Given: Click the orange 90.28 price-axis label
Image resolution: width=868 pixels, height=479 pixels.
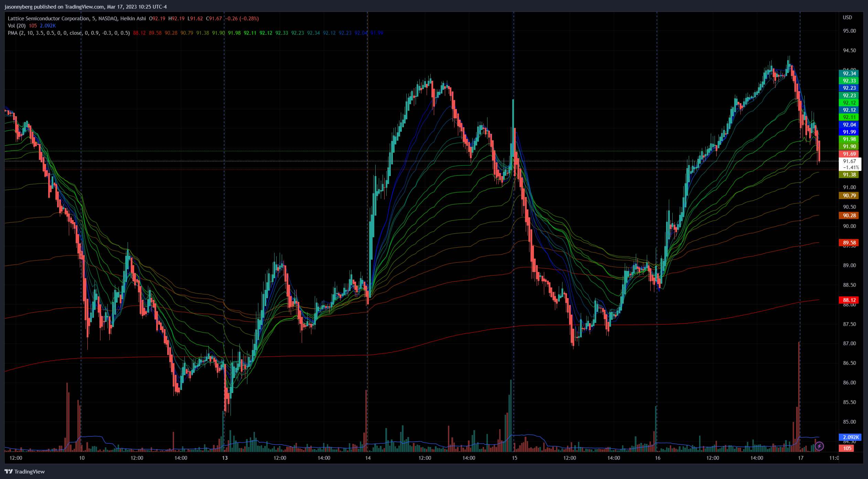Looking at the screenshot, I should click(849, 216).
